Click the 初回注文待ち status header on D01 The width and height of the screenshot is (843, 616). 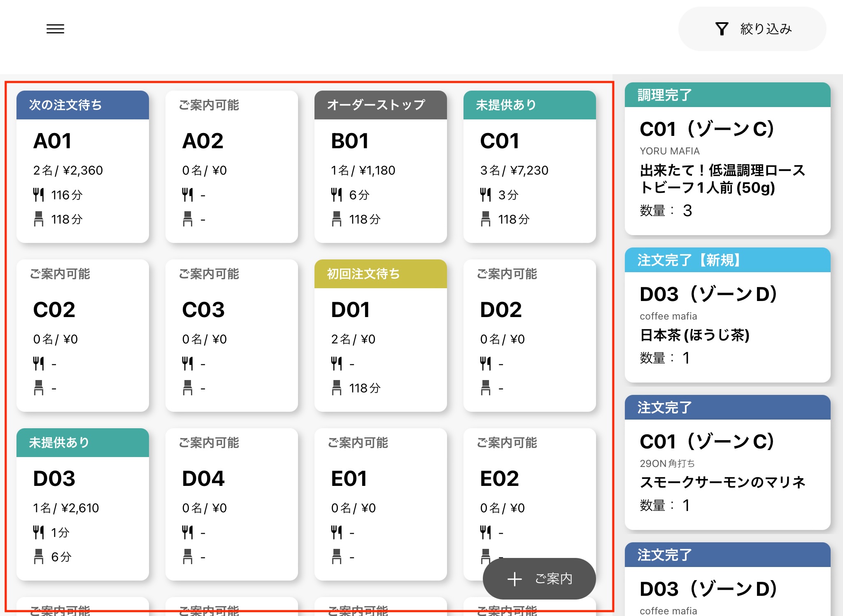click(x=381, y=274)
